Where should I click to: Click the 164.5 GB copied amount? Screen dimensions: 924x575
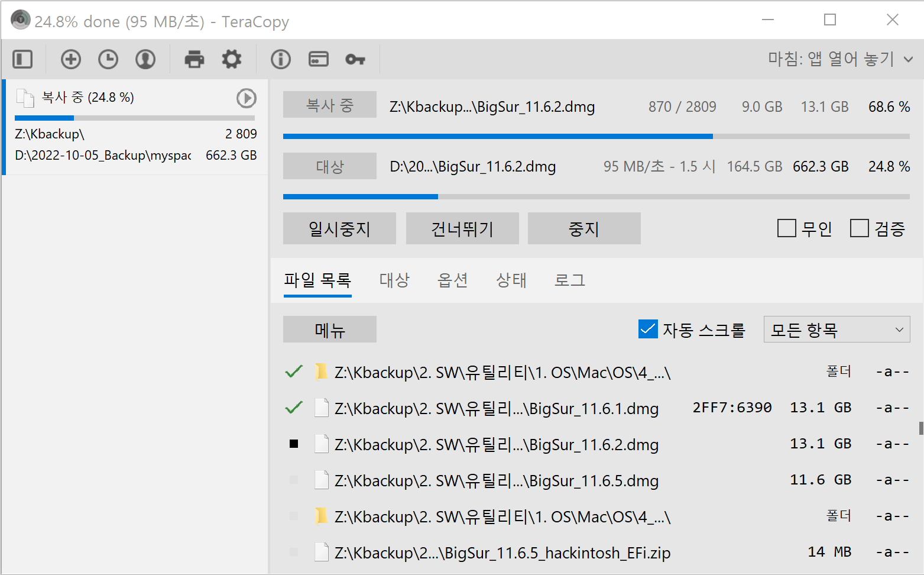pyautogui.click(x=754, y=166)
